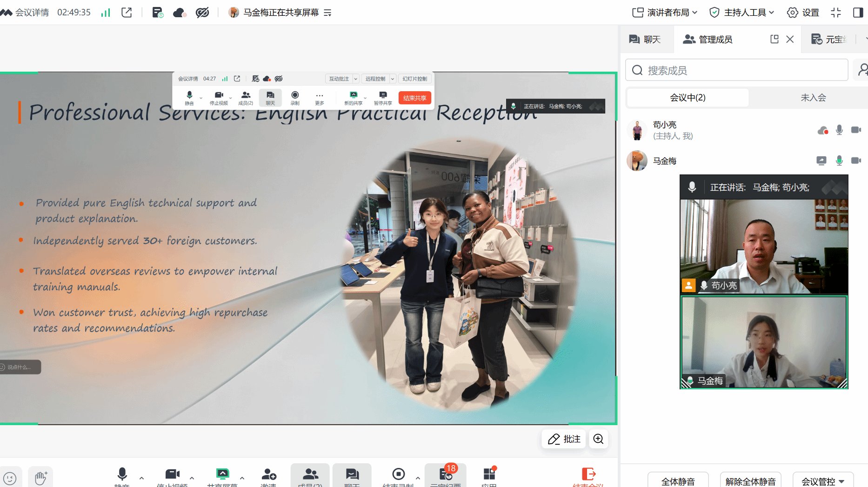
Task: Open chat from the bottom toolbar
Action: 352,475
